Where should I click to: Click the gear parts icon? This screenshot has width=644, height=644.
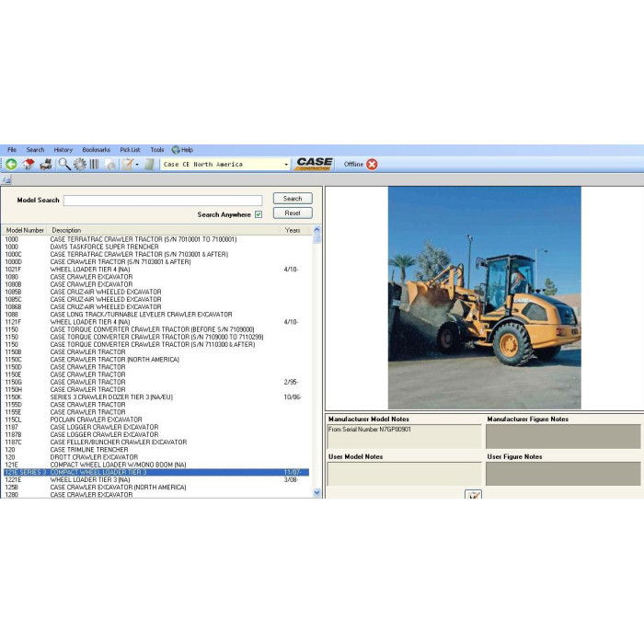[80, 165]
